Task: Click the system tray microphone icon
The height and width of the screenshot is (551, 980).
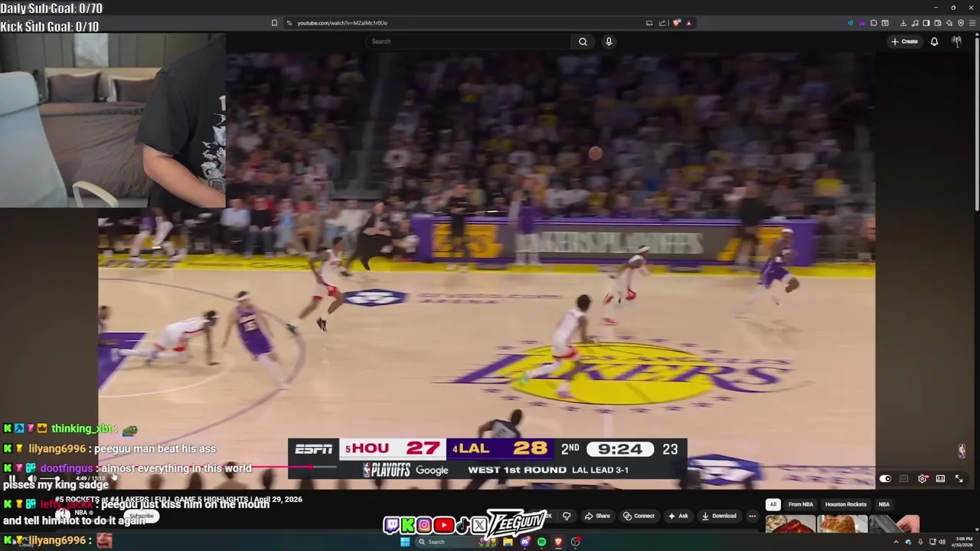Action: [x=920, y=542]
